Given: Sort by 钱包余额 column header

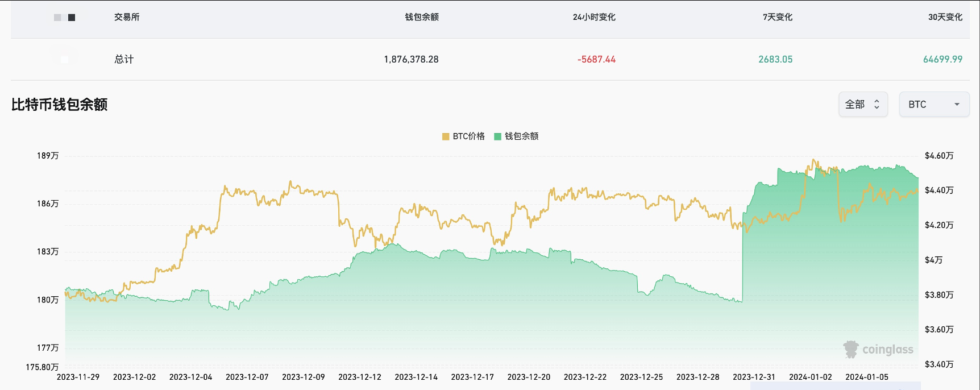Looking at the screenshot, I should (x=422, y=17).
